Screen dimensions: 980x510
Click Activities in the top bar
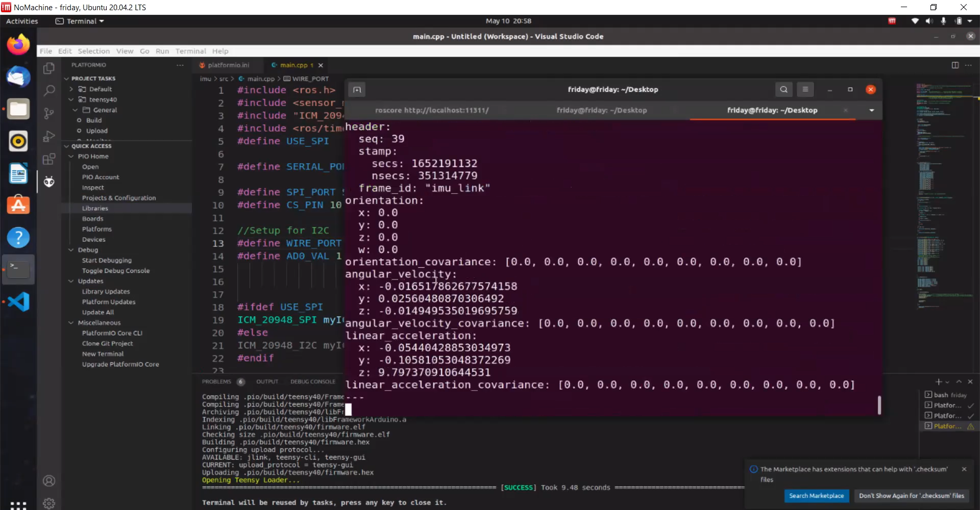(22, 21)
